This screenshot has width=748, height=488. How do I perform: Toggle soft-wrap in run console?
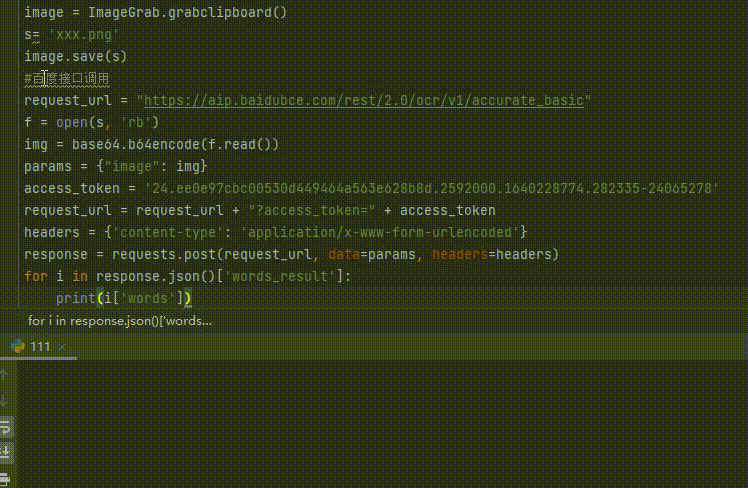[x=6, y=427]
